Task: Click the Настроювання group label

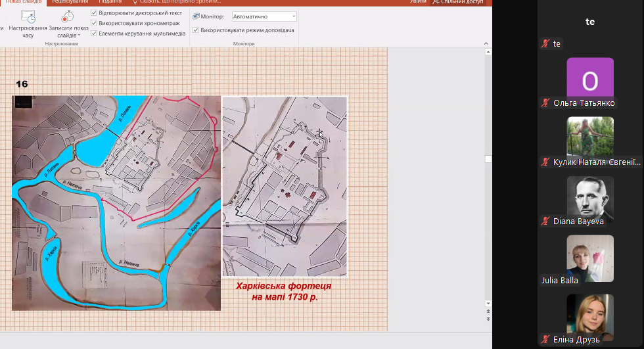Action: click(x=62, y=43)
